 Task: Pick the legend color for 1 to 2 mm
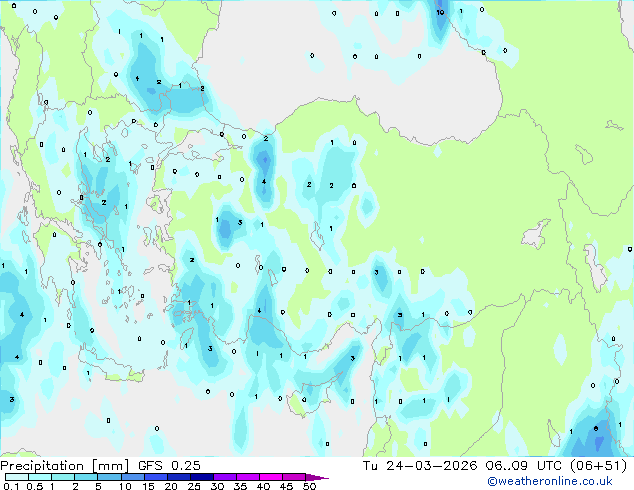[63, 477]
